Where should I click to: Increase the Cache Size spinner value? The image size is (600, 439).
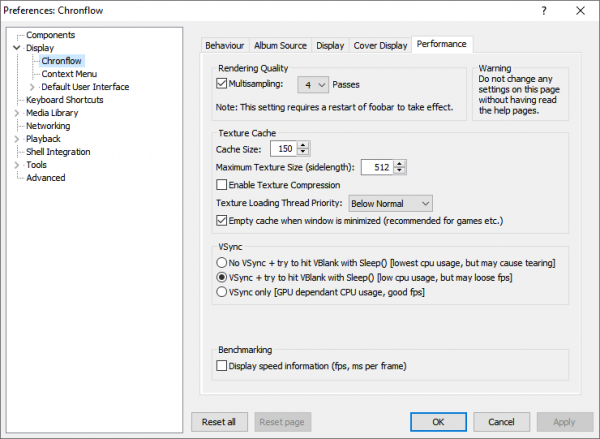point(303,144)
